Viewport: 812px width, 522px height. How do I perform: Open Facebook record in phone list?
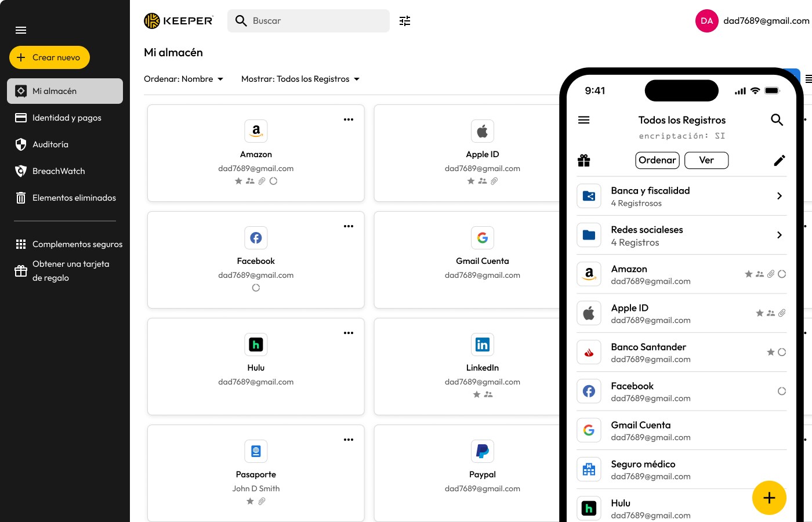pyautogui.click(x=681, y=391)
